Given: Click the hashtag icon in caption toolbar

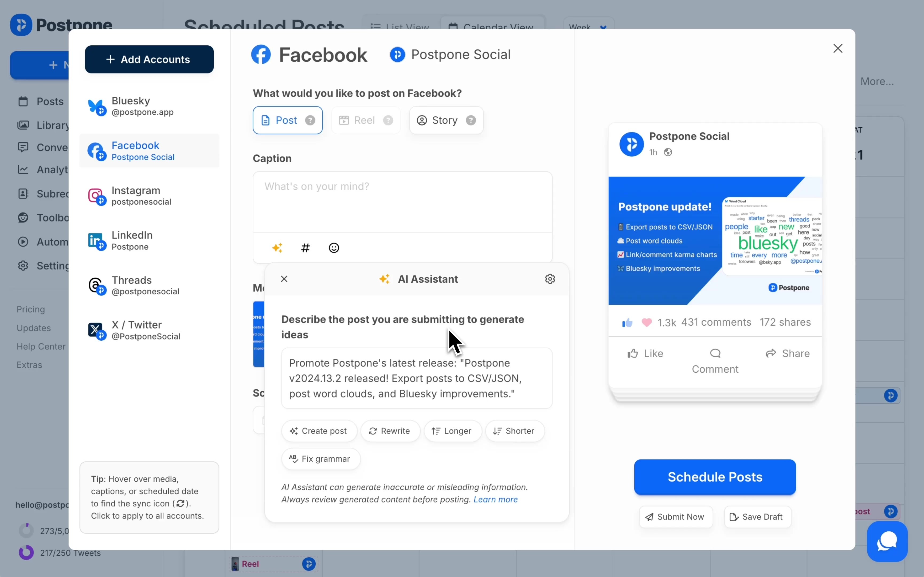Looking at the screenshot, I should point(306,248).
